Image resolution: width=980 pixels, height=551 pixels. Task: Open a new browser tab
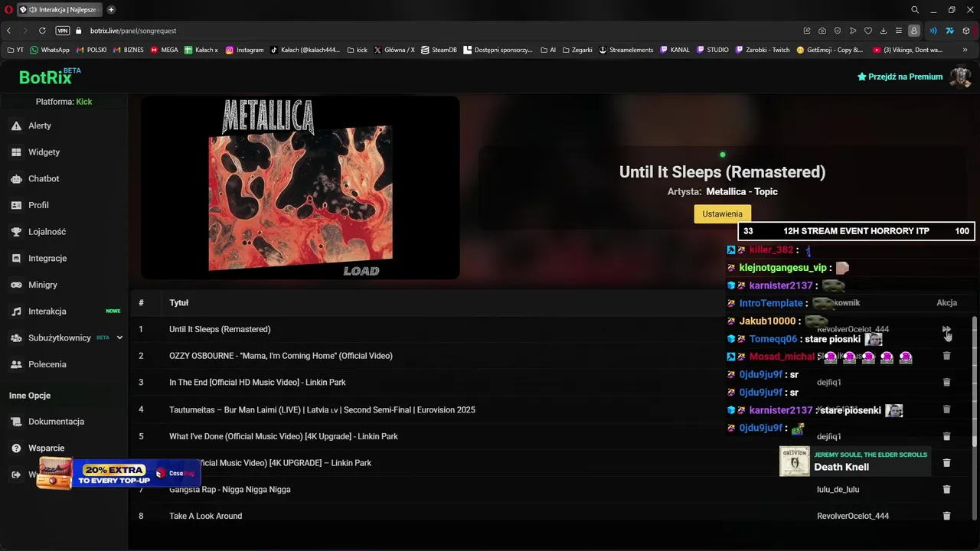[x=111, y=10]
